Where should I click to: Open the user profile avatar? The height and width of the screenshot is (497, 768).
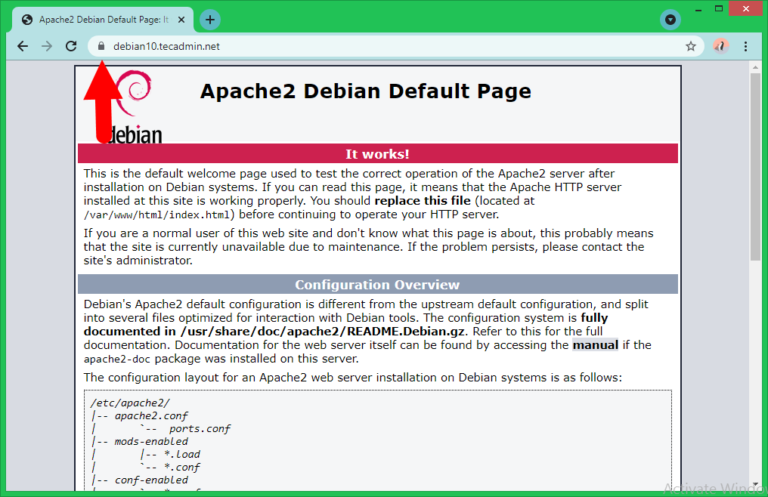click(x=721, y=46)
